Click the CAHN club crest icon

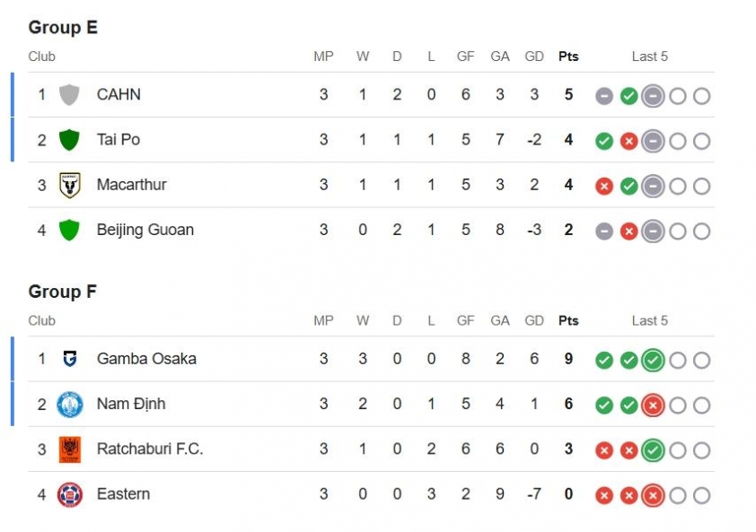click(x=69, y=94)
